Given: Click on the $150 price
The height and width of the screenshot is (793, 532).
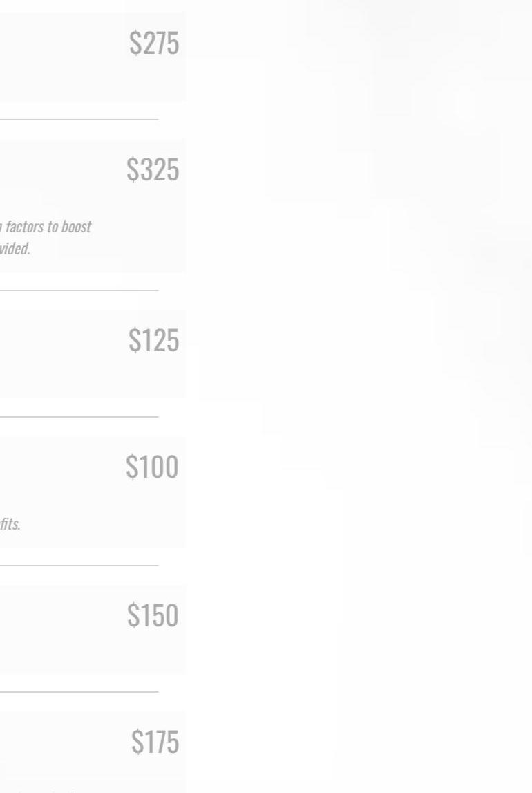Looking at the screenshot, I should tap(153, 615).
